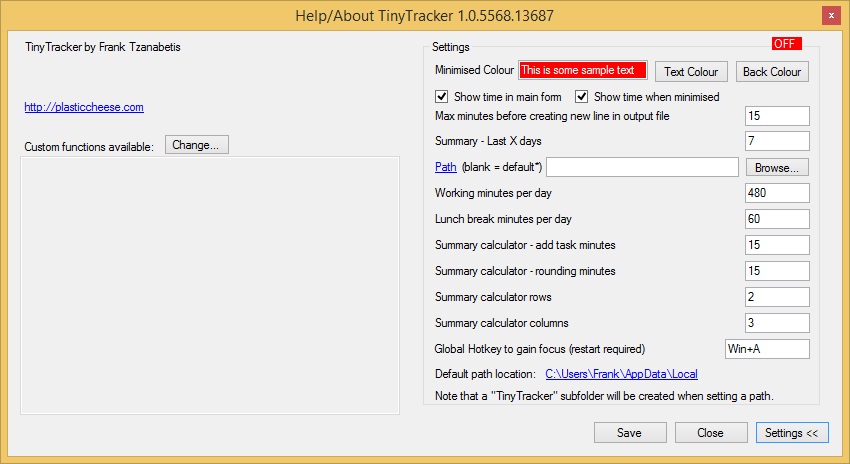Open the plasticcheese.com website link
Viewport: 850px width, 464px height.
point(84,107)
